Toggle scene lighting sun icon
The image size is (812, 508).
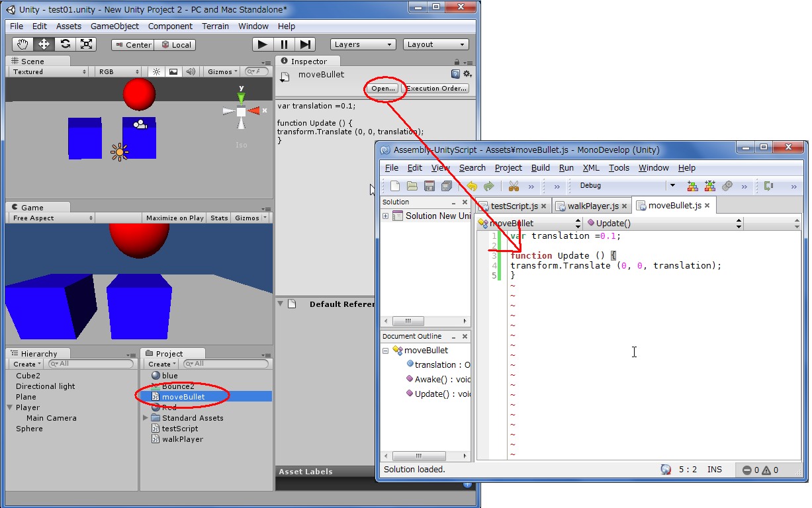(156, 71)
